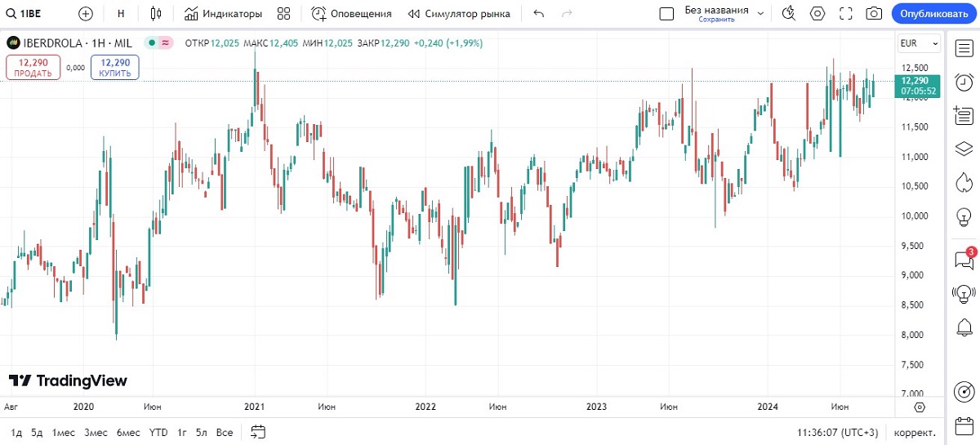
Task: Click the Опубликовать button
Action: click(934, 14)
